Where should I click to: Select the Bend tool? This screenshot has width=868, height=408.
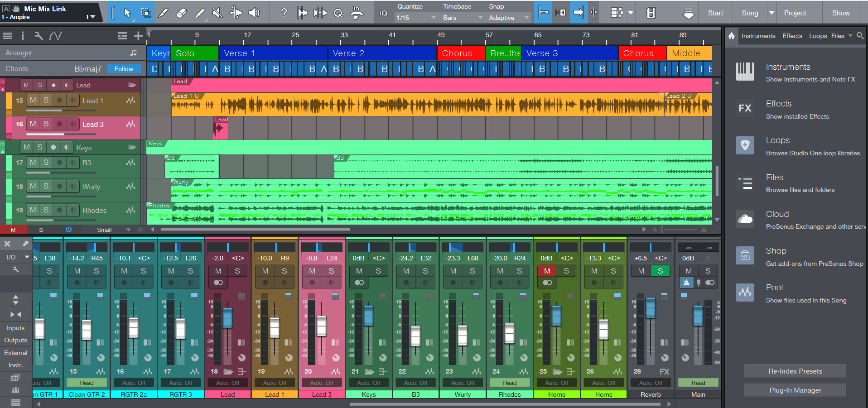click(x=236, y=13)
